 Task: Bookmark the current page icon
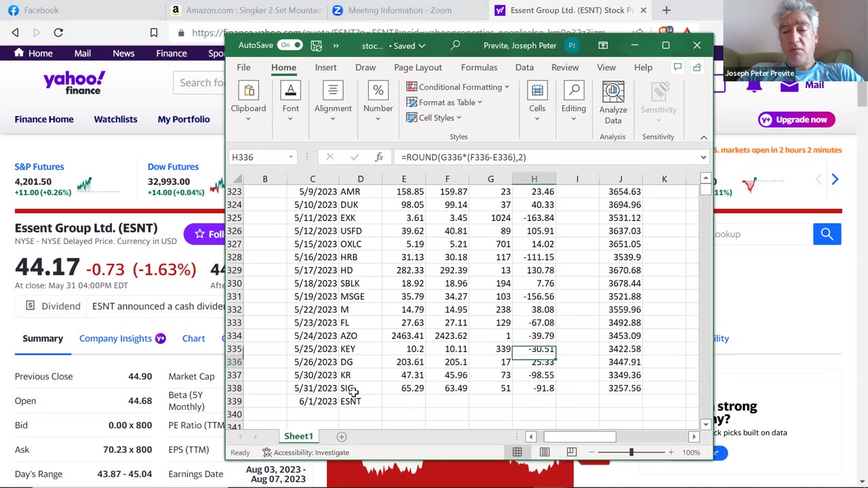[154, 33]
